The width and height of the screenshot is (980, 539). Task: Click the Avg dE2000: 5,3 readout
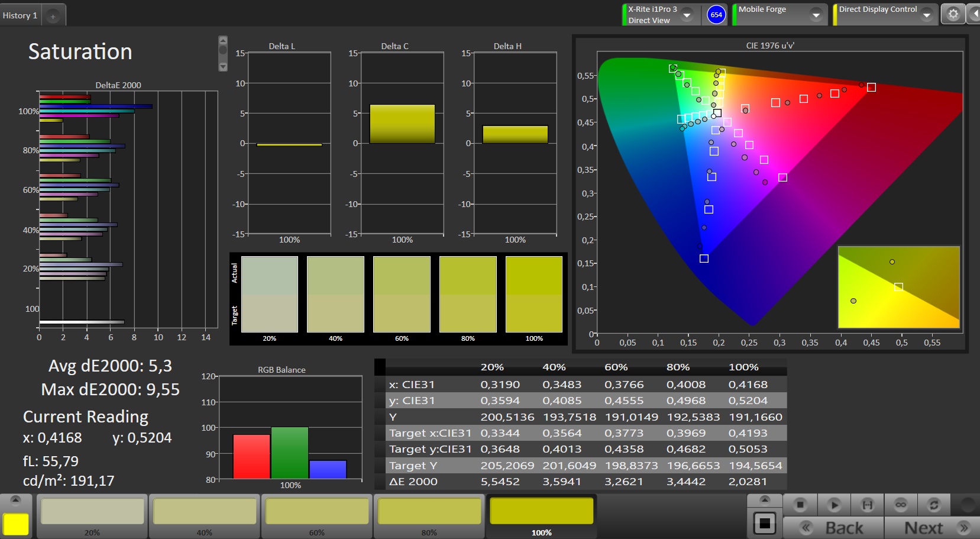tap(110, 366)
